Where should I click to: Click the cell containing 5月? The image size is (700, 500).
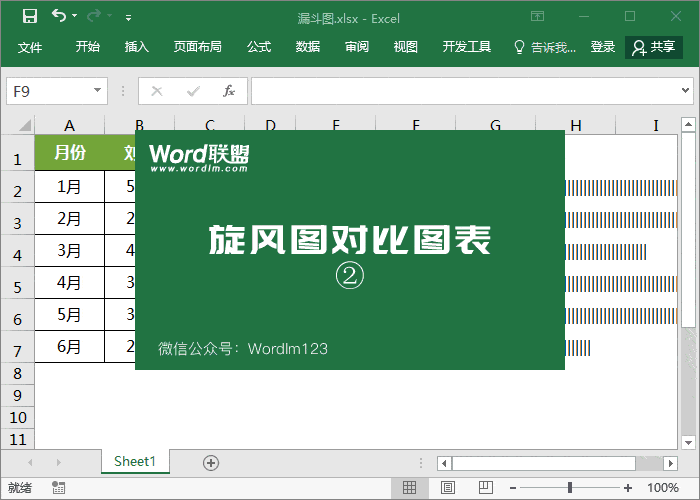[69, 315]
